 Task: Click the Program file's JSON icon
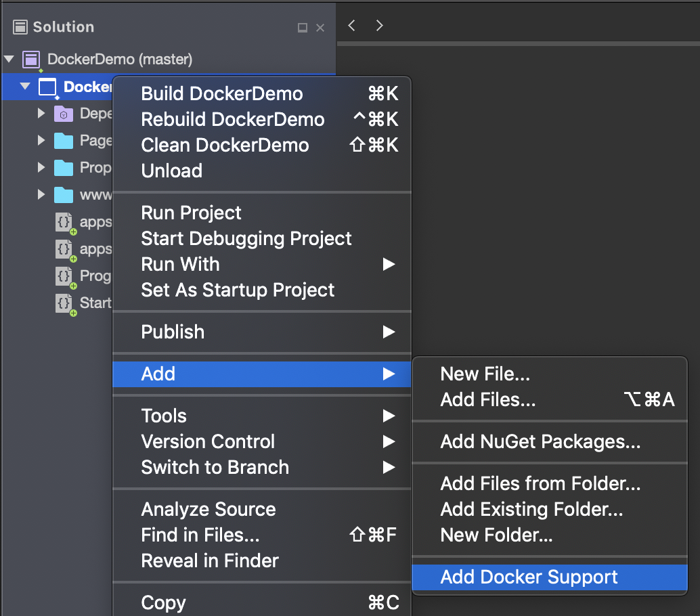64,276
